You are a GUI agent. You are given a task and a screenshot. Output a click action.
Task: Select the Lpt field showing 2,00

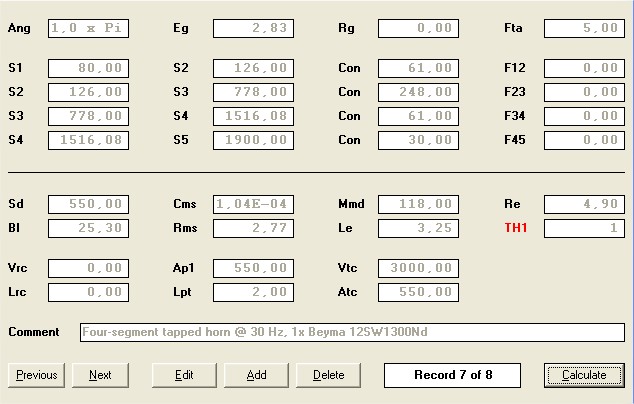(253, 293)
